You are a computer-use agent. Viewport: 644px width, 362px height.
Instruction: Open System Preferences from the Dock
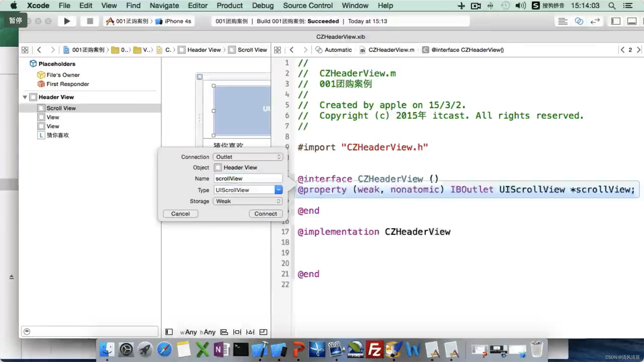coord(126,349)
